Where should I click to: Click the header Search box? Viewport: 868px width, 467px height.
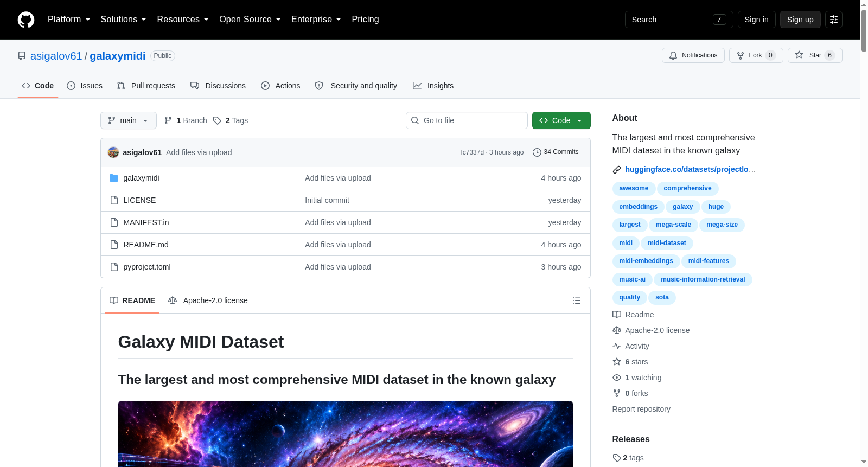[x=679, y=20]
